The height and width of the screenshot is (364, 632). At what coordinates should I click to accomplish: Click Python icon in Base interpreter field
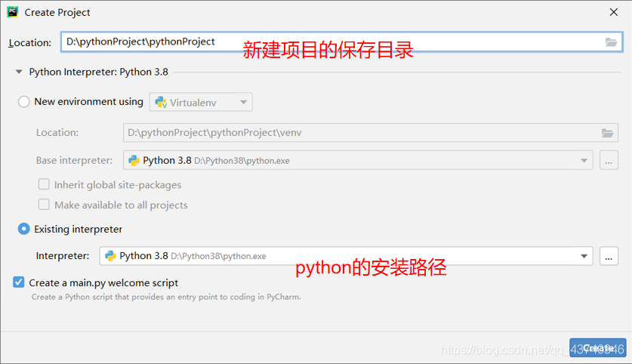134,160
